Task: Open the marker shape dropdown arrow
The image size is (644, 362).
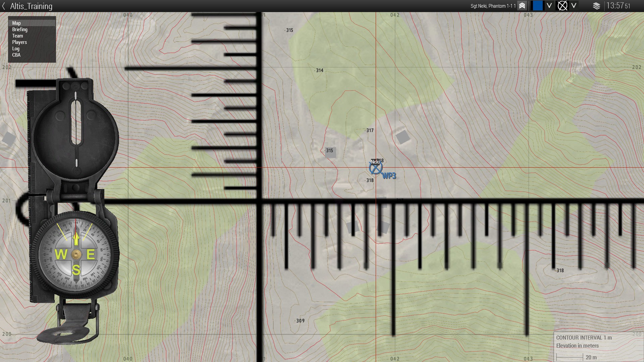Action: pos(574,6)
